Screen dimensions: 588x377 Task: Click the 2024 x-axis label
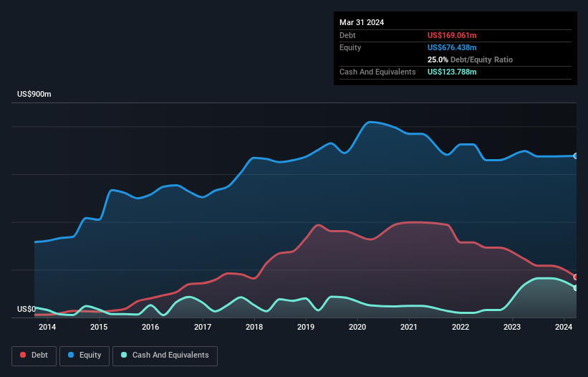pos(564,328)
